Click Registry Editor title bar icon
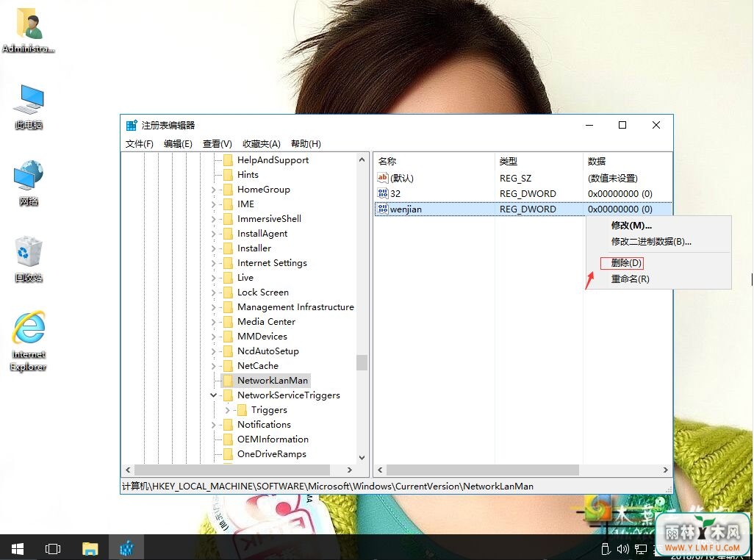Image resolution: width=754 pixels, height=560 pixels. click(x=132, y=125)
